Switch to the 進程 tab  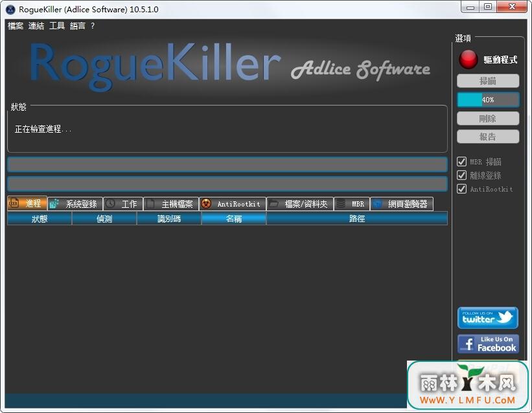(27, 203)
